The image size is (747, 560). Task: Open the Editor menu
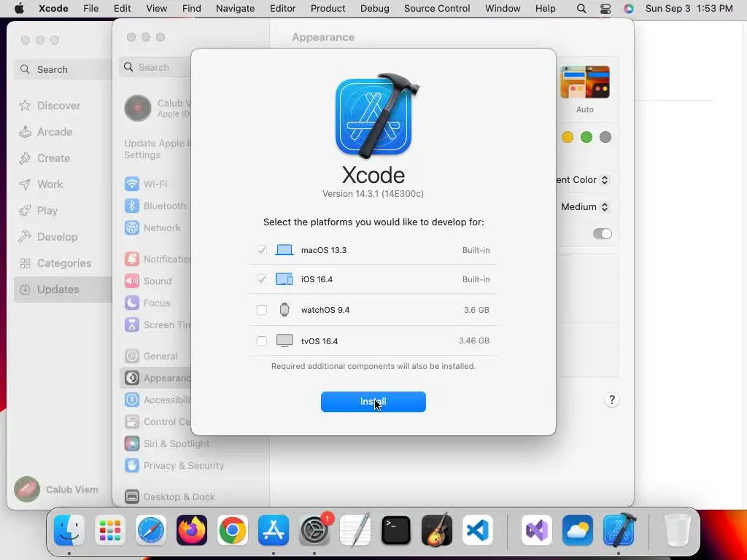[283, 8]
